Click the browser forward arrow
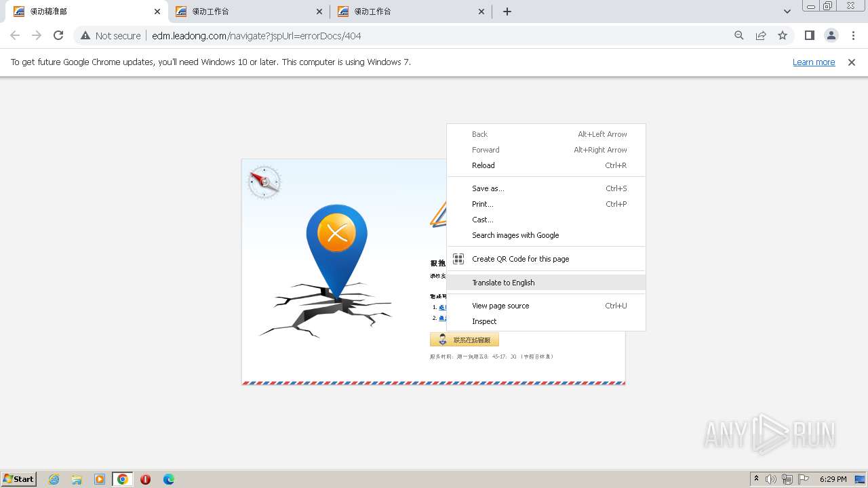 (x=37, y=35)
